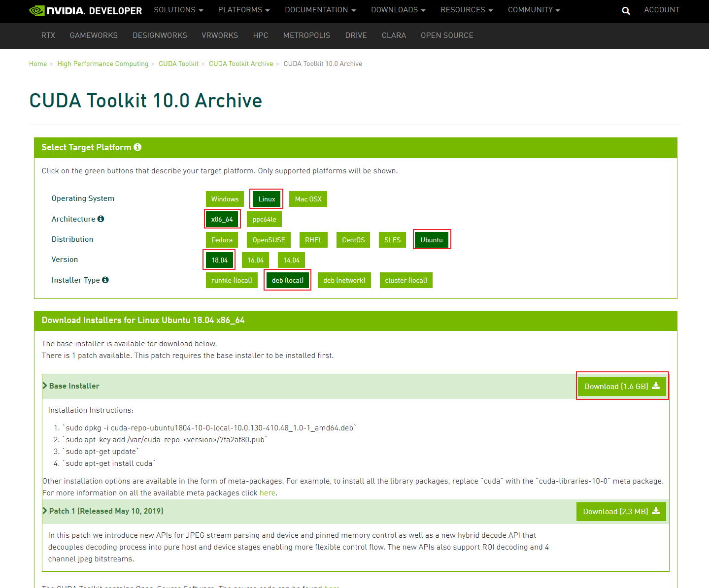Pick CentOS distribution
The width and height of the screenshot is (709, 588).
(353, 240)
